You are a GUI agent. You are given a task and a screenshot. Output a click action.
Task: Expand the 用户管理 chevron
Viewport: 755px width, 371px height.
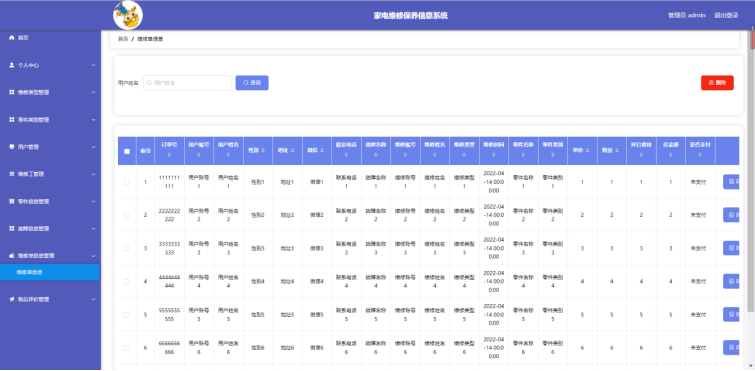pyautogui.click(x=93, y=147)
